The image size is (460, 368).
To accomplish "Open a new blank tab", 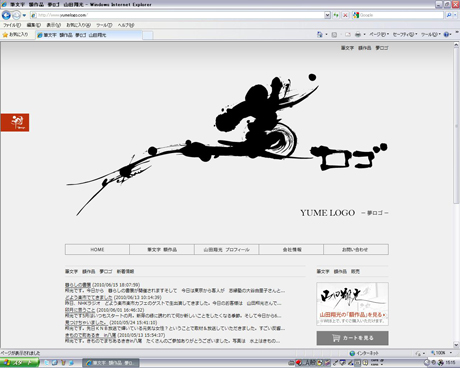I will (x=148, y=35).
